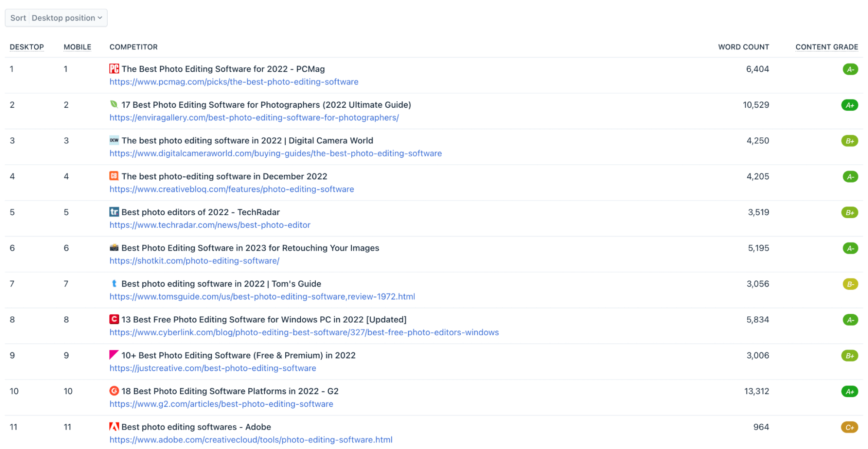868x449 pixels.
Task: Select title 'Best photo editing softwares - Adobe'
Action: click(196, 427)
